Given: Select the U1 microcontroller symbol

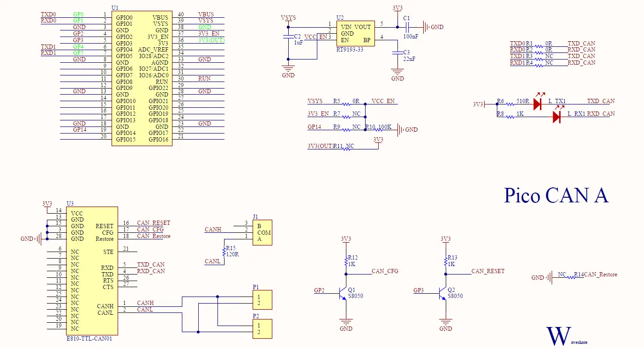Looking at the screenshot, I should coord(142,77).
